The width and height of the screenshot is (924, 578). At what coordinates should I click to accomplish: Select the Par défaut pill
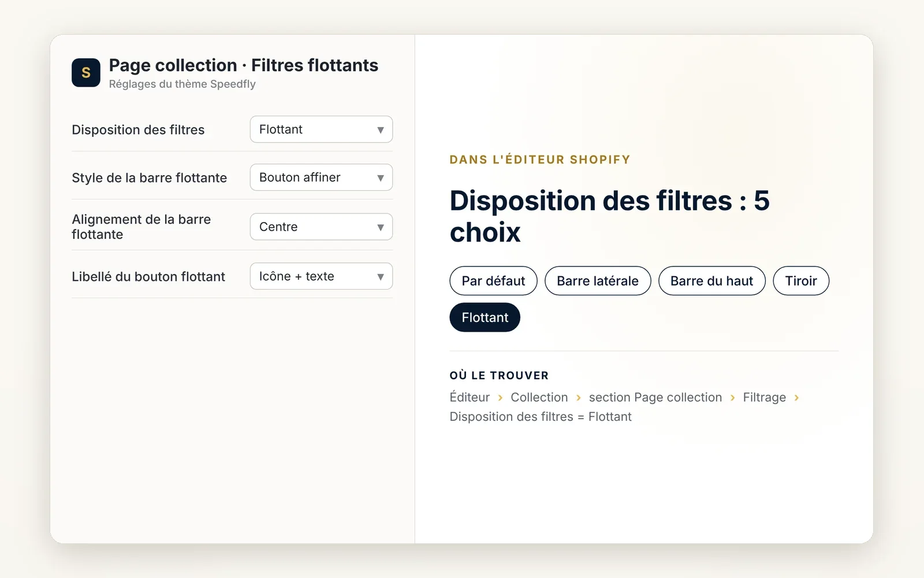click(x=493, y=281)
